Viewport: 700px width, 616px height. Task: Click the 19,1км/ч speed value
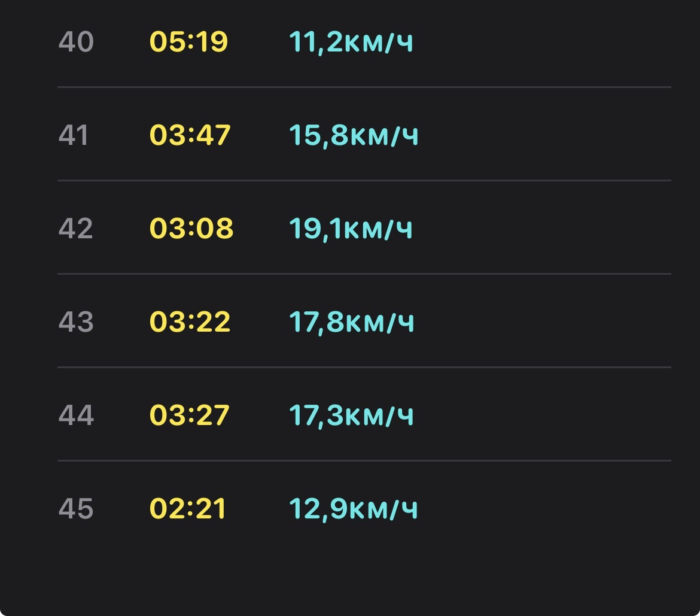(x=351, y=229)
